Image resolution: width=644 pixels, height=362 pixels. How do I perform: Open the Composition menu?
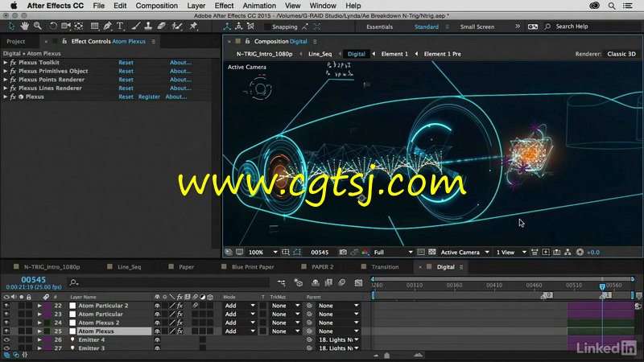pyautogui.click(x=156, y=6)
